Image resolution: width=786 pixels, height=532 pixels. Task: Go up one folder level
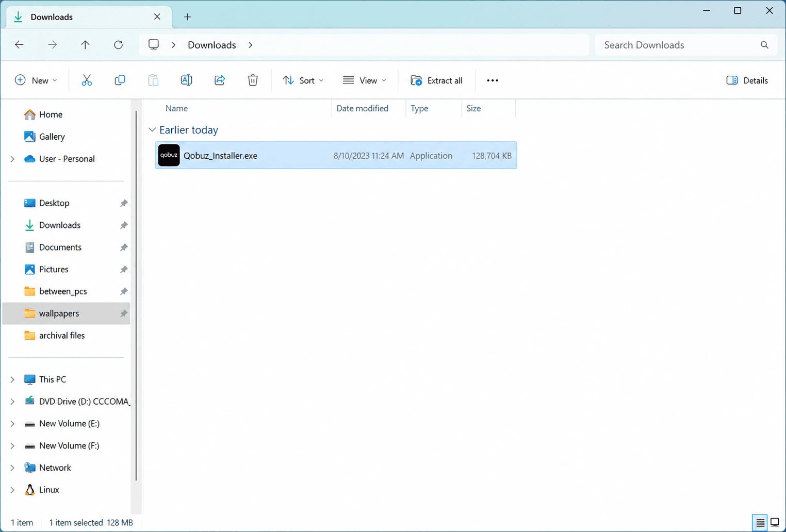[x=85, y=45]
